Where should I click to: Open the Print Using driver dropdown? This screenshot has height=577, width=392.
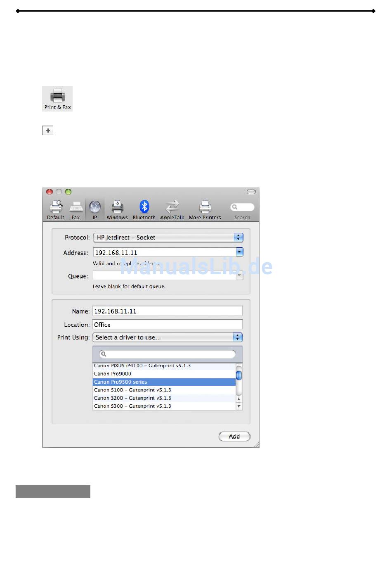pos(168,337)
